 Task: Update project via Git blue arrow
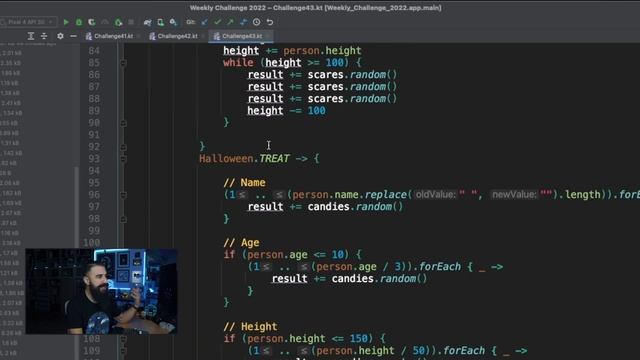coord(204,22)
